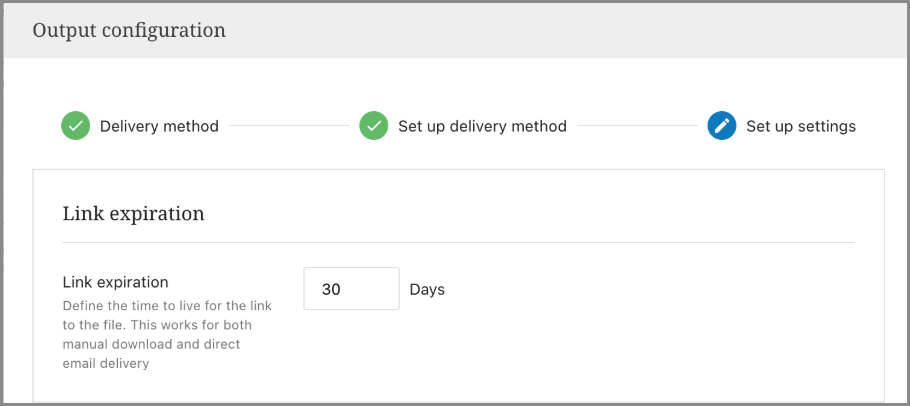The height and width of the screenshot is (406, 910).
Task: Click the large Link expiration section heading
Action: pos(133,213)
